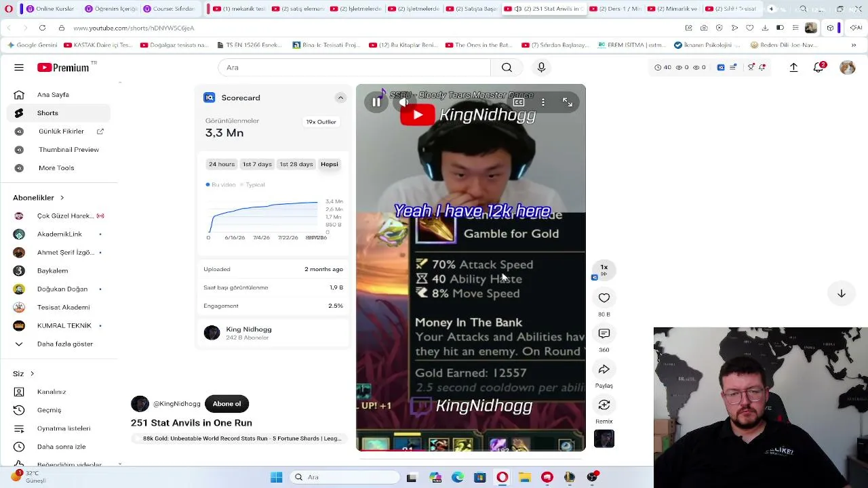Expand Daha fazla göster subscriptions

point(59,344)
